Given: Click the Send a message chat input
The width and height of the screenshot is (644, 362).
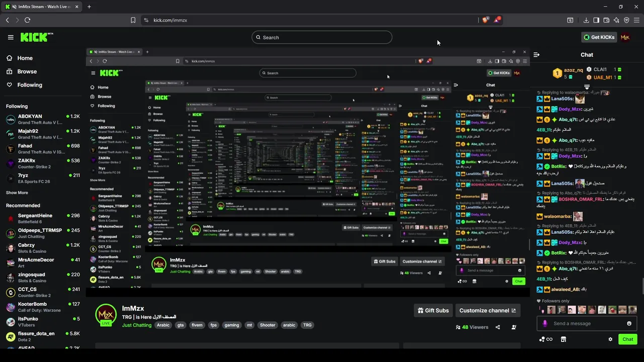Looking at the screenshot, I should [587, 323].
